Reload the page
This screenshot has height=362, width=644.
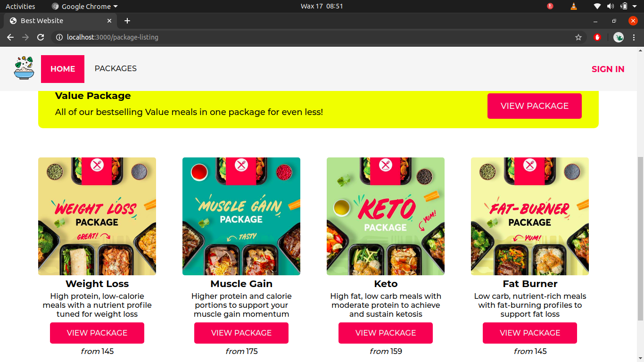[x=41, y=37]
